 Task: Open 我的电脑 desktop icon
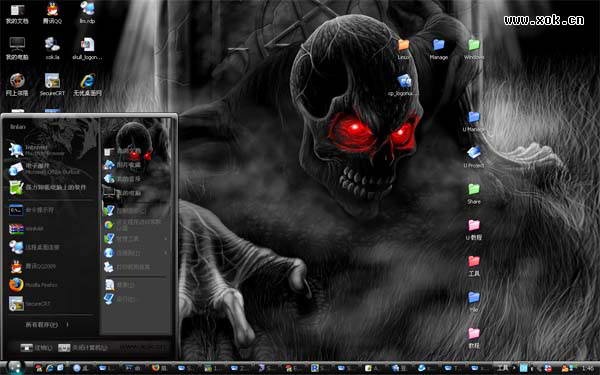(x=17, y=49)
